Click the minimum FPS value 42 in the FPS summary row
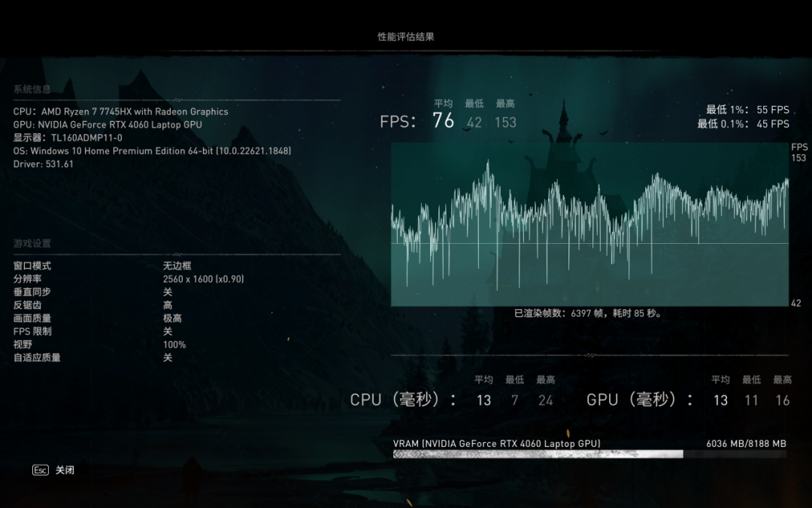 click(x=474, y=123)
